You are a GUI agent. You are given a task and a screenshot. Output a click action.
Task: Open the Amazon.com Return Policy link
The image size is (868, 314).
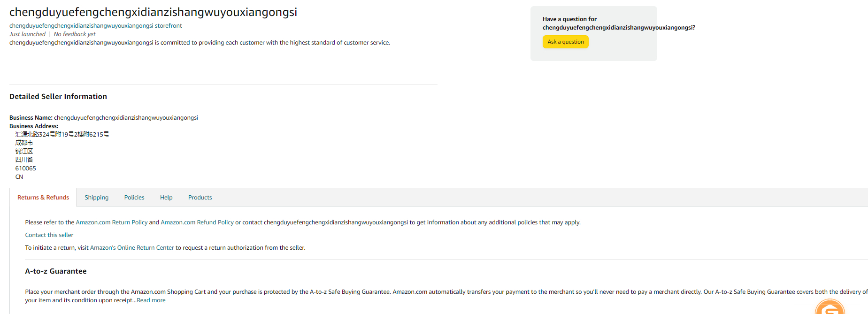coord(112,222)
